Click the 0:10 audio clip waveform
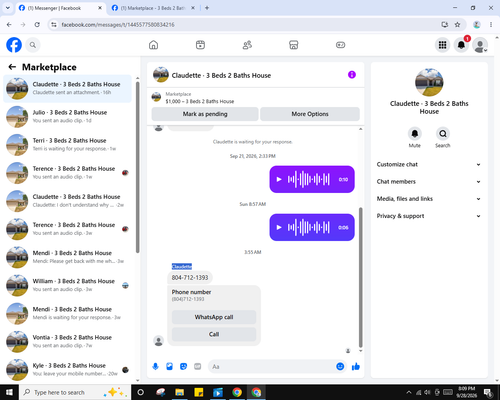Image resolution: width=500 pixels, height=400 pixels. pos(309,179)
